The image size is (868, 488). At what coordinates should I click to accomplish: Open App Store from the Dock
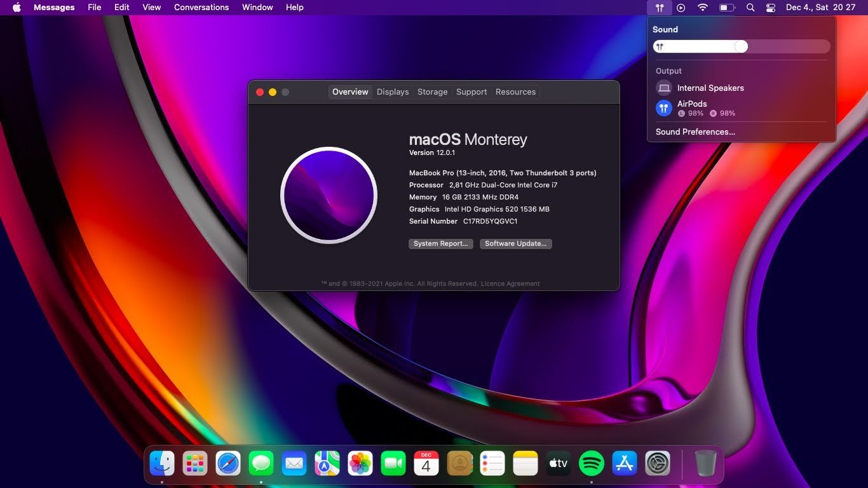[625, 463]
